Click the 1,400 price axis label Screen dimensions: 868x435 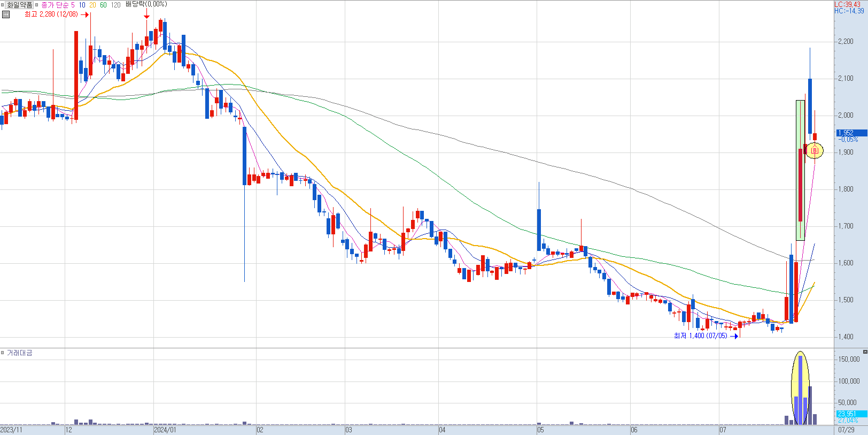tap(846, 337)
